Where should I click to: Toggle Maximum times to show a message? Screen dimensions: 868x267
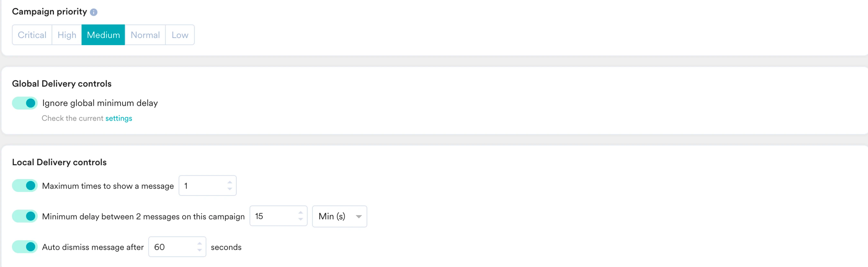(x=25, y=186)
